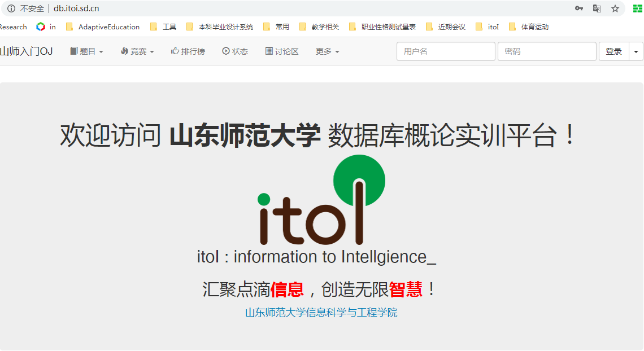Click the 登录 login button
The width and height of the screenshot is (644, 351).
(x=613, y=51)
